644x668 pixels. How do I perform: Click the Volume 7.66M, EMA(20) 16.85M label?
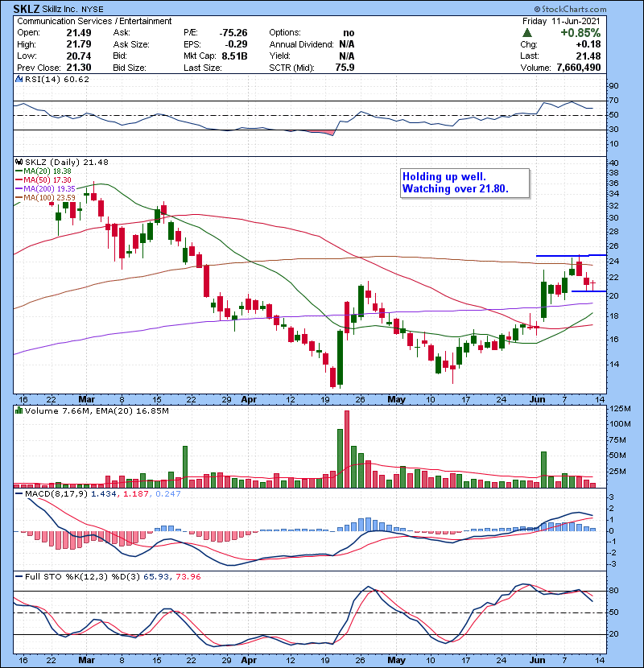click(97, 411)
